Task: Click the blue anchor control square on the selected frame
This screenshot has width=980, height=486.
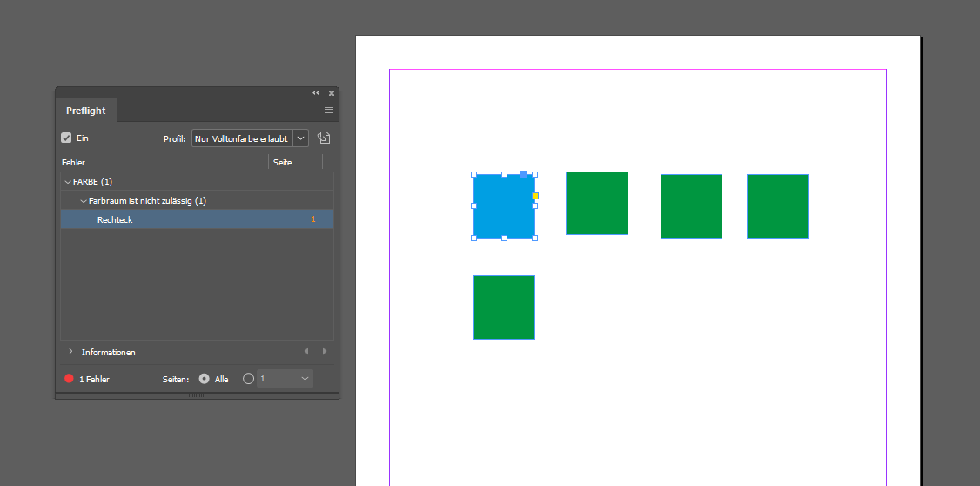Action: (523, 174)
